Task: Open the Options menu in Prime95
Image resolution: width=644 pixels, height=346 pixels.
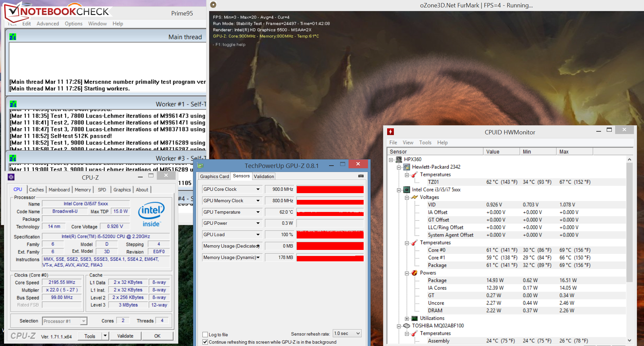Action: 74,24
